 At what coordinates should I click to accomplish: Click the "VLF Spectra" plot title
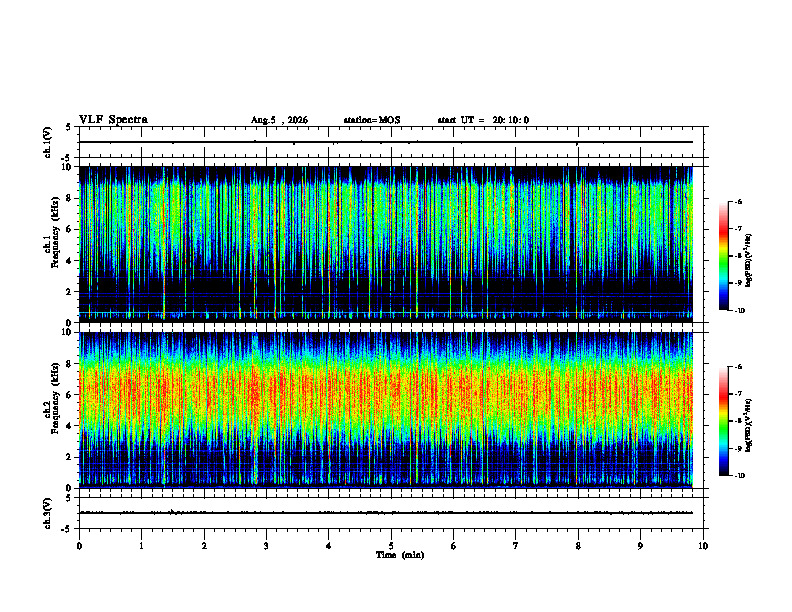(x=113, y=120)
